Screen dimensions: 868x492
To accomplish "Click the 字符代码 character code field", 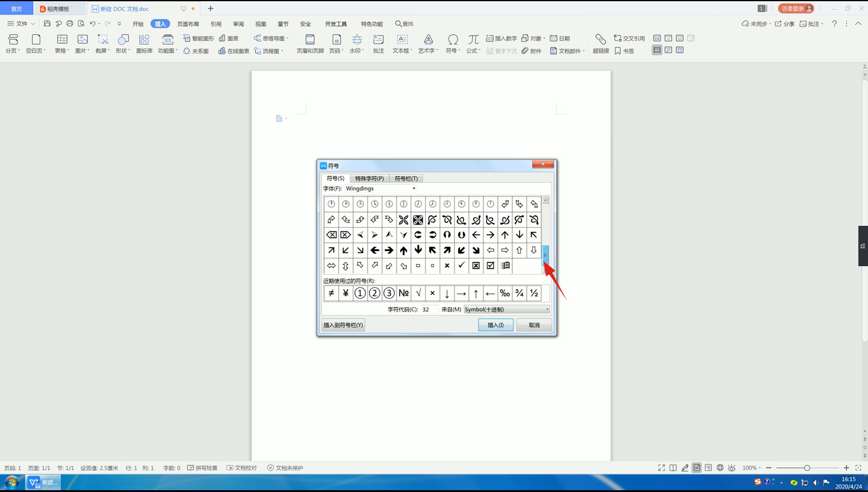I will coord(429,310).
